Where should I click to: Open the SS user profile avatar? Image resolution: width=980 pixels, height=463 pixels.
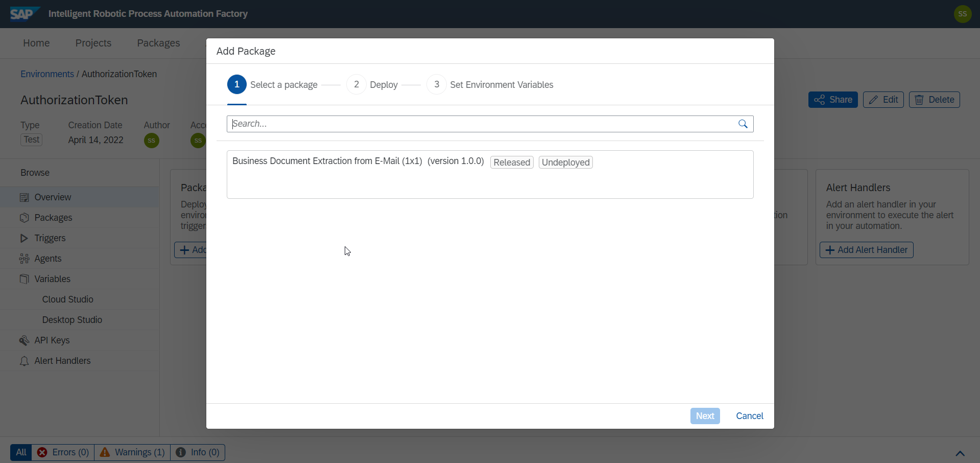tap(962, 14)
